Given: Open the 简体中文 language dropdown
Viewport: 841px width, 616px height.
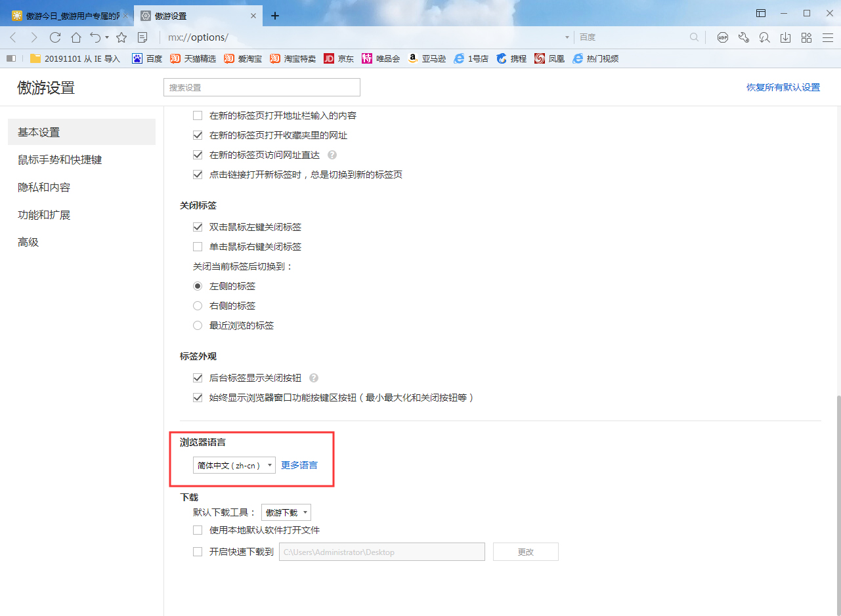Looking at the screenshot, I should [x=234, y=464].
